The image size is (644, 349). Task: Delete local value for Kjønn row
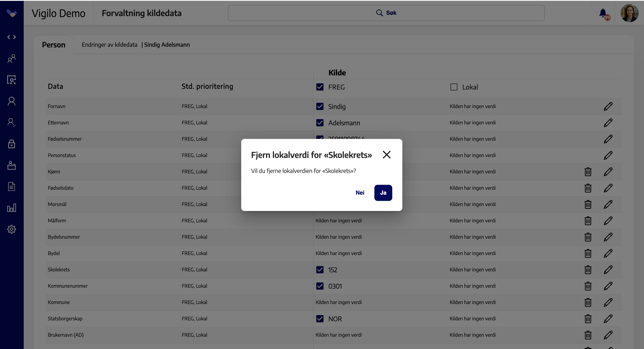click(x=588, y=172)
